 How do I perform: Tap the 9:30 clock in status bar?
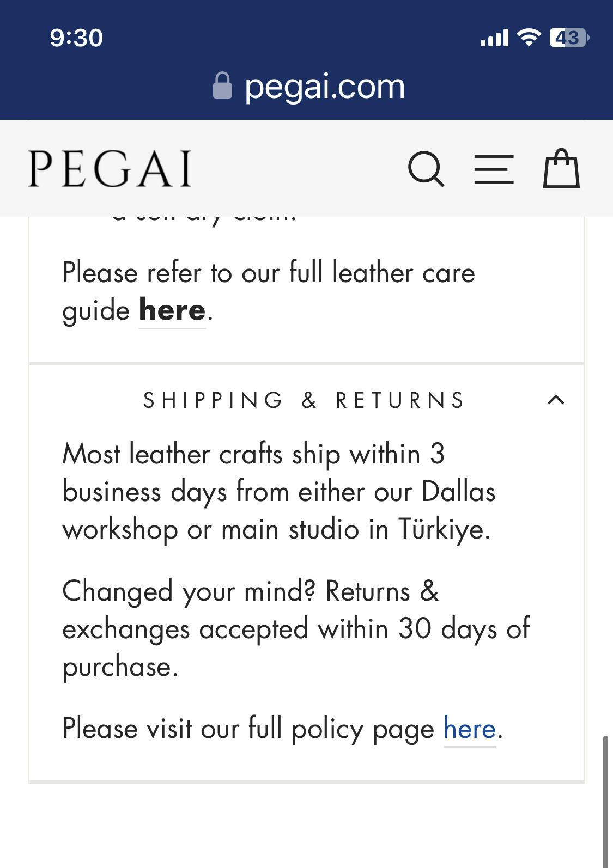click(x=76, y=38)
